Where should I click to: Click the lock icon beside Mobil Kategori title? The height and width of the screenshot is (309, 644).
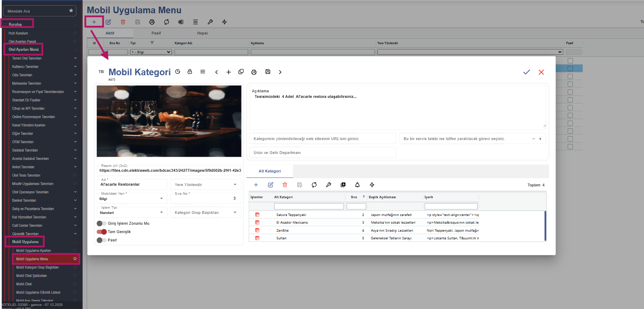pos(190,72)
